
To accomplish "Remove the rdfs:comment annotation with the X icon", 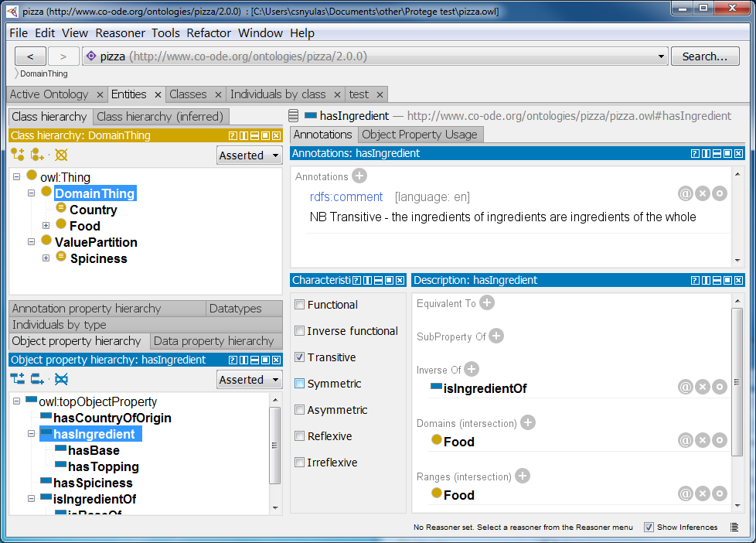I will 703,193.
